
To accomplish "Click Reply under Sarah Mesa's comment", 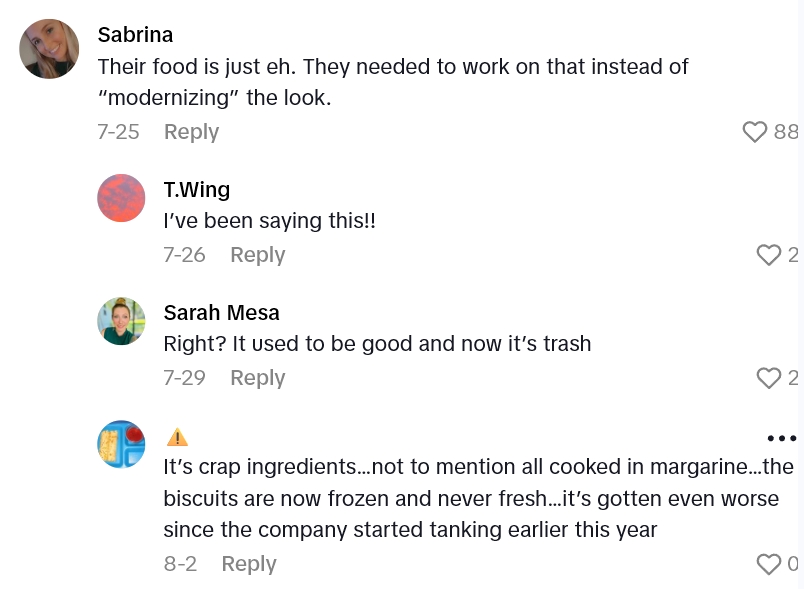I will tap(257, 378).
